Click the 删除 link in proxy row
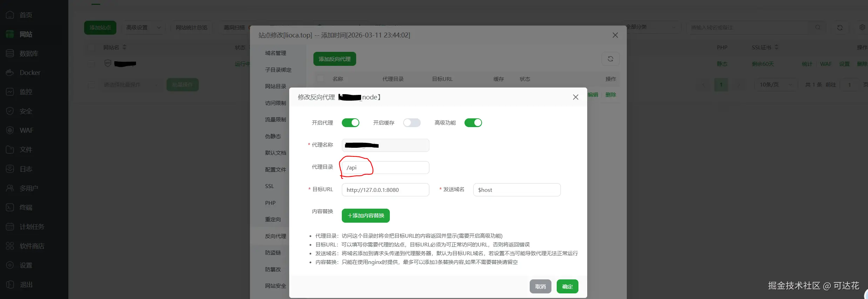Image resolution: width=868 pixels, height=299 pixels. (611, 95)
